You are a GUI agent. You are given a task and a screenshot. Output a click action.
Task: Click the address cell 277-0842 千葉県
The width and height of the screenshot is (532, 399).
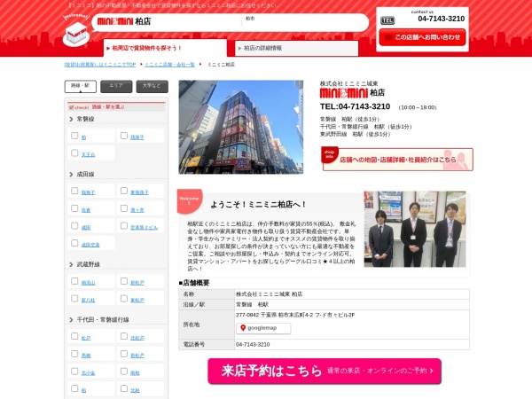[x=352, y=325]
